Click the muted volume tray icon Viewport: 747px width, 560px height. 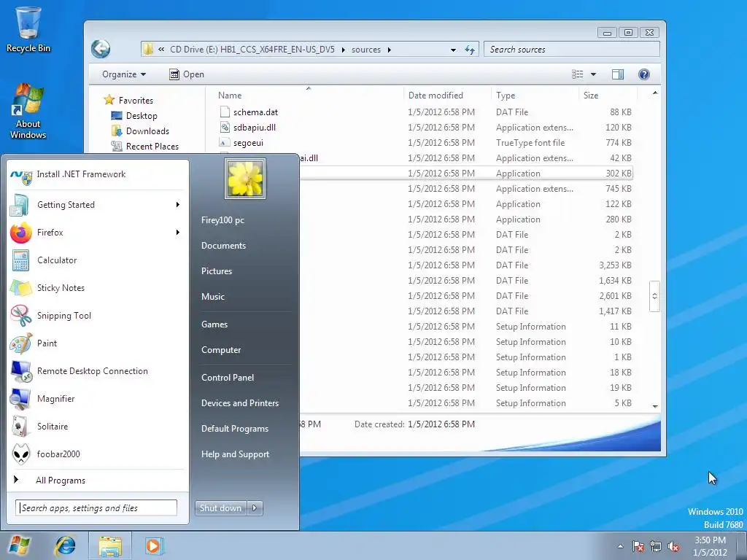point(673,547)
